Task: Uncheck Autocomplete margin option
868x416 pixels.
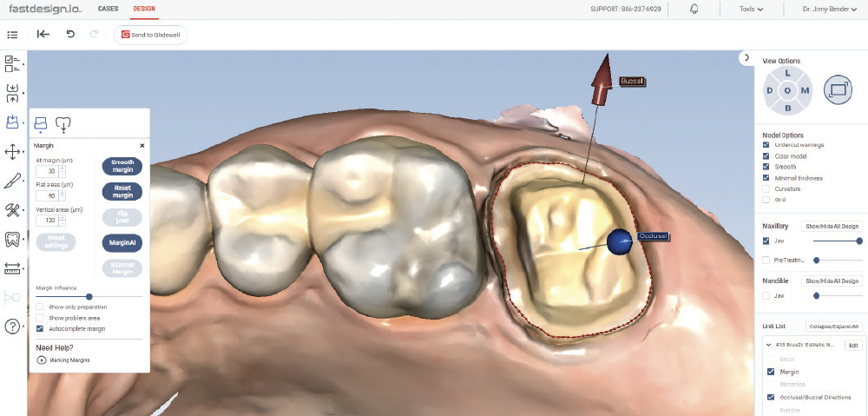Action: tap(40, 329)
